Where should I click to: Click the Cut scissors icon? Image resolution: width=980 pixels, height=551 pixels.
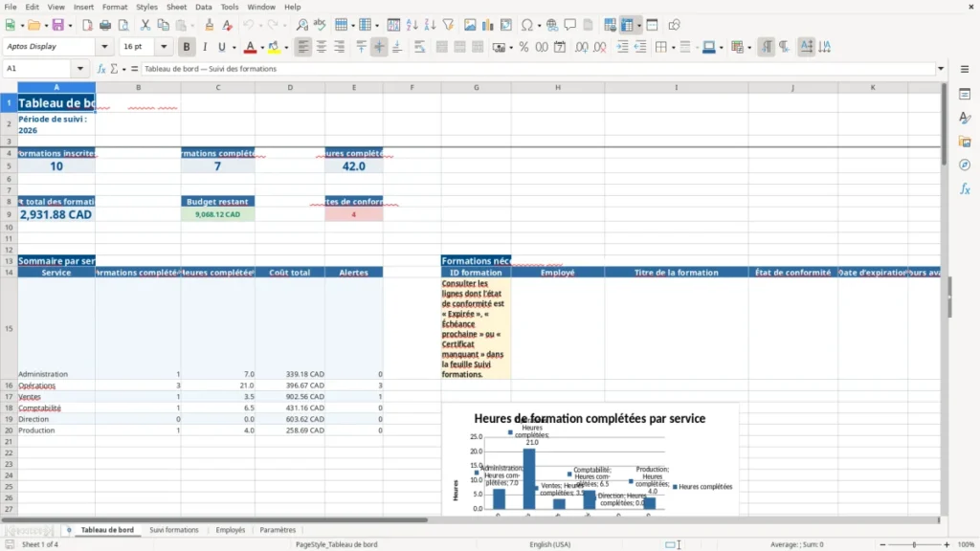pyautogui.click(x=145, y=25)
